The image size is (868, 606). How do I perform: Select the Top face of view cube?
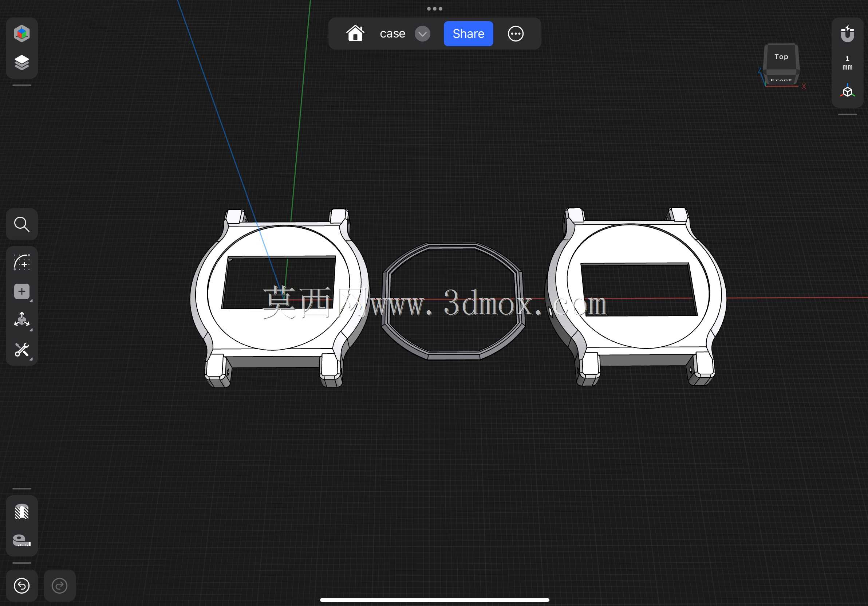coord(781,57)
